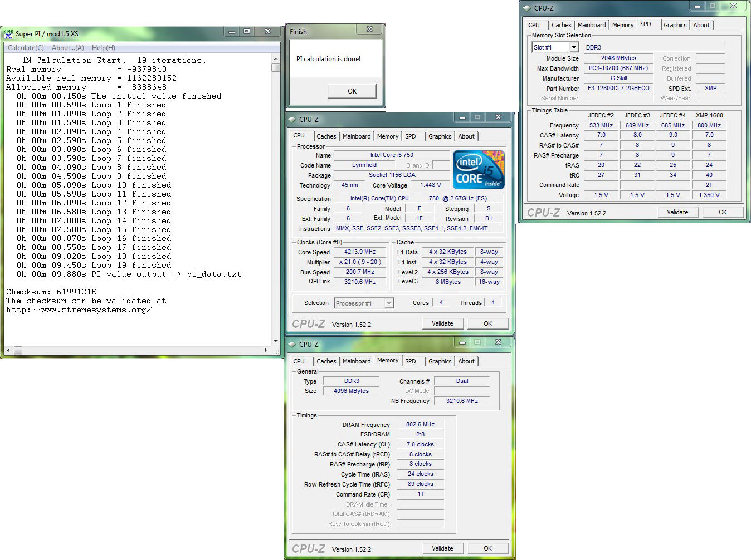The width and height of the screenshot is (751, 560).
Task: Switch to Graphics tab in middle CPU-Z window
Action: click(440, 136)
